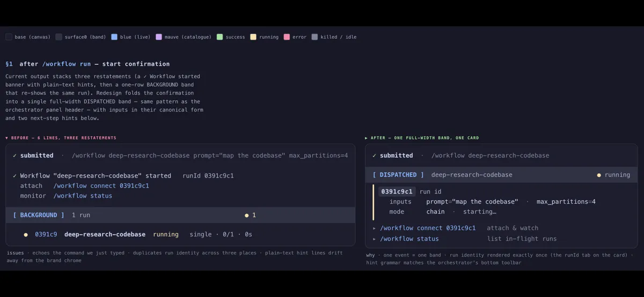Click the checkmark before Workflow started line
This screenshot has width=644, height=297.
coord(15,176)
